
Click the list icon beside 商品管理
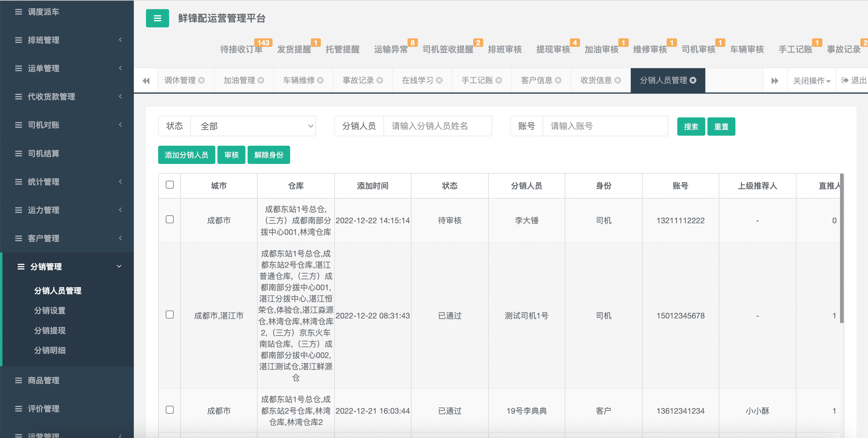19,381
